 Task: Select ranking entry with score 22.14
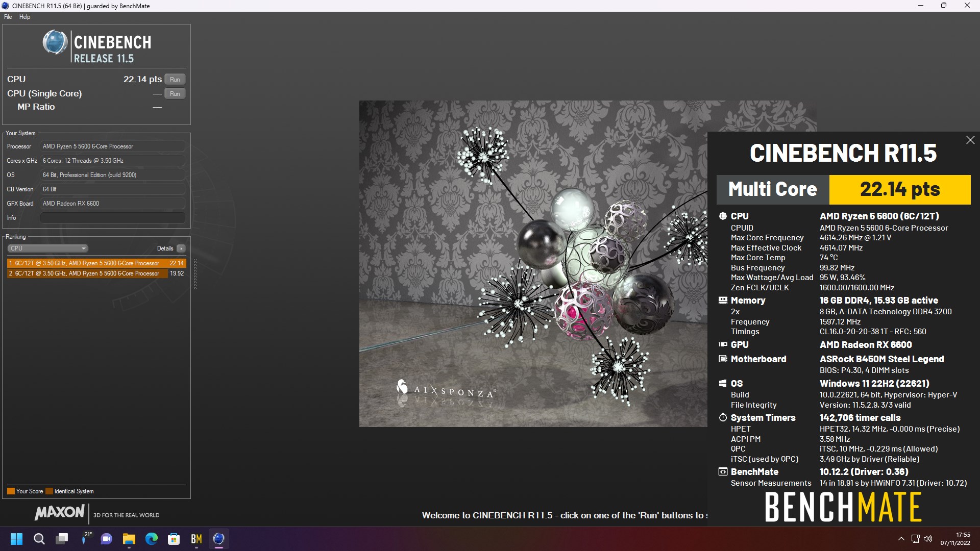point(96,263)
